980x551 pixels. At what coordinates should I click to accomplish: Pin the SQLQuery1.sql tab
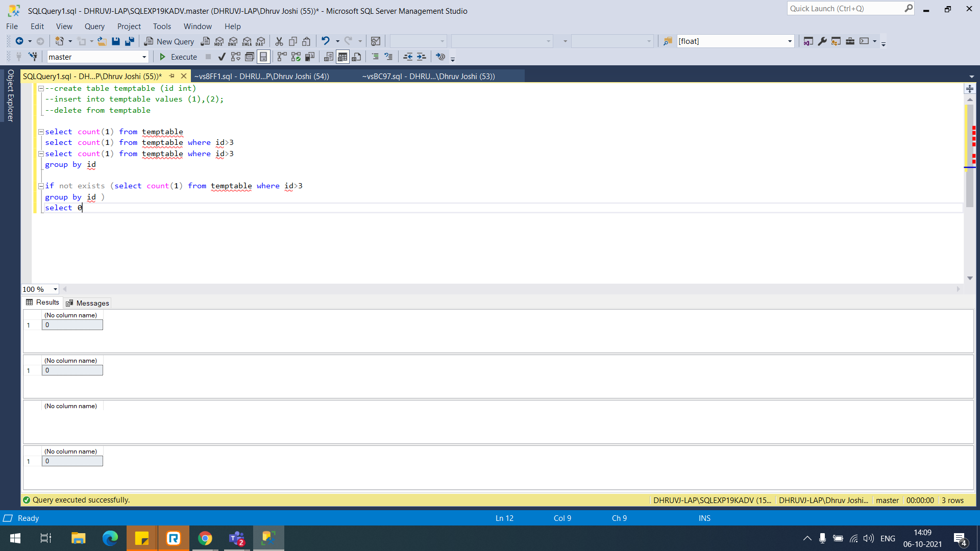coord(172,76)
